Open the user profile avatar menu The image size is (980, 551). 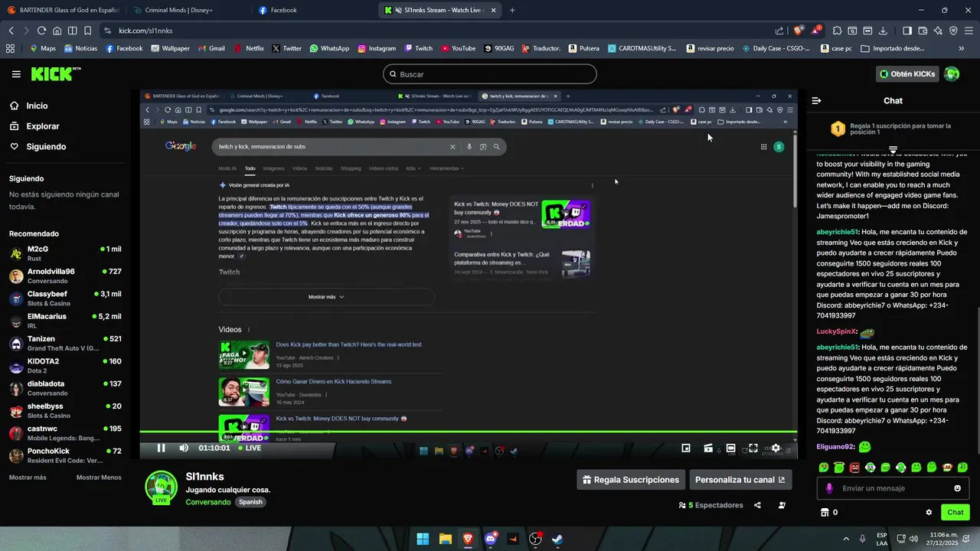pyautogui.click(x=952, y=74)
